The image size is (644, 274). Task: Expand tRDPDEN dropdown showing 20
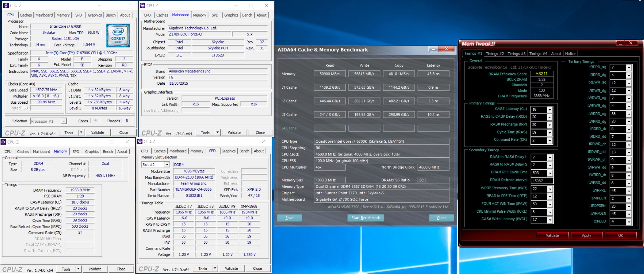pyautogui.click(x=629, y=206)
